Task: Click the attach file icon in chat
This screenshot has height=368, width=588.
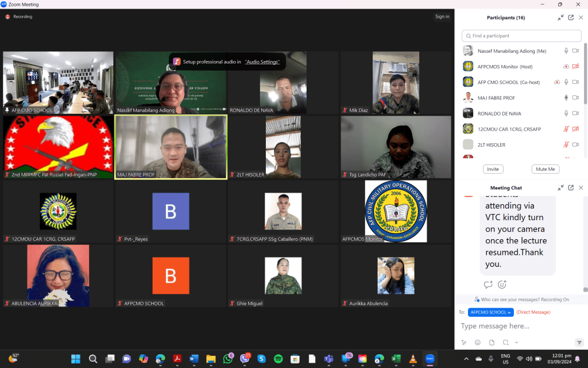Action: (490, 342)
